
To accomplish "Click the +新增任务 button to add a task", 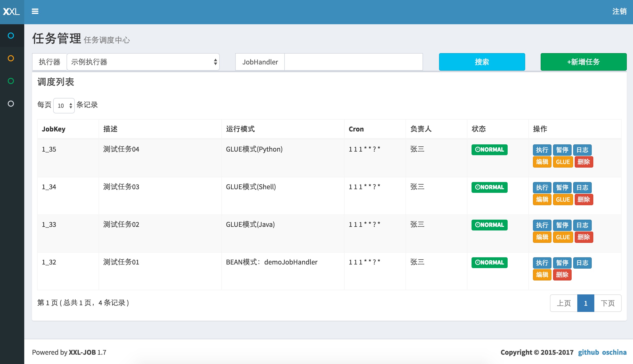I will coord(583,62).
